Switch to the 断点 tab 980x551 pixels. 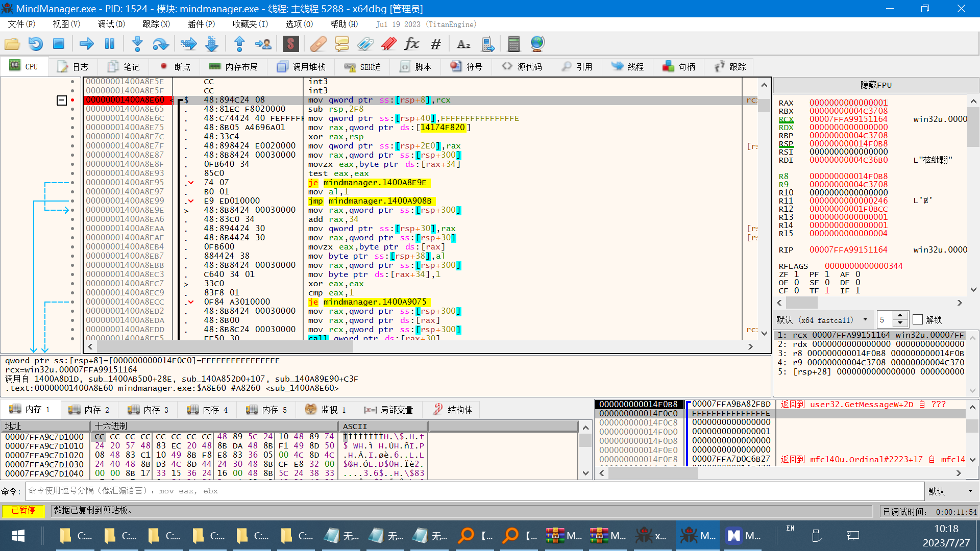175,67
